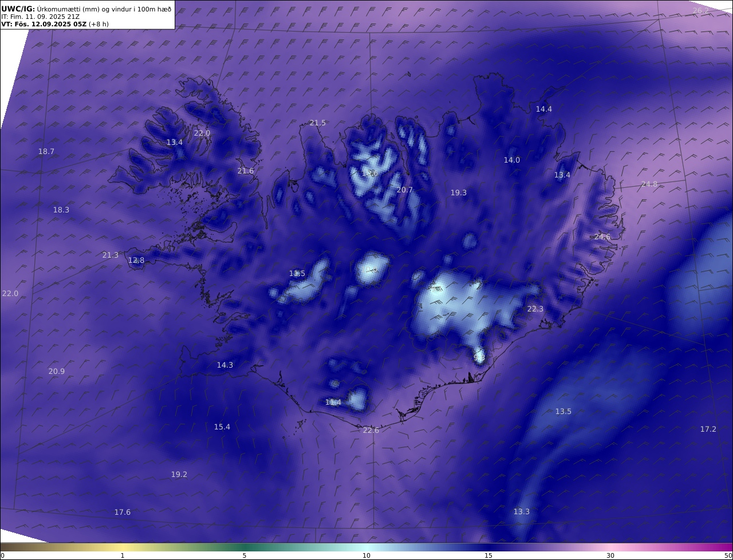Click the colorbar tick label 1
This screenshot has height=560, width=733.
coord(123,555)
